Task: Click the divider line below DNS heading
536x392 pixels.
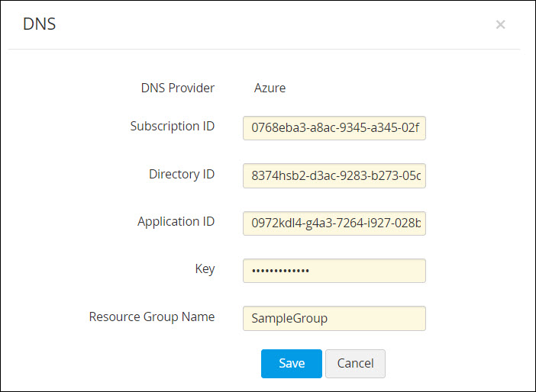Action: 264,50
